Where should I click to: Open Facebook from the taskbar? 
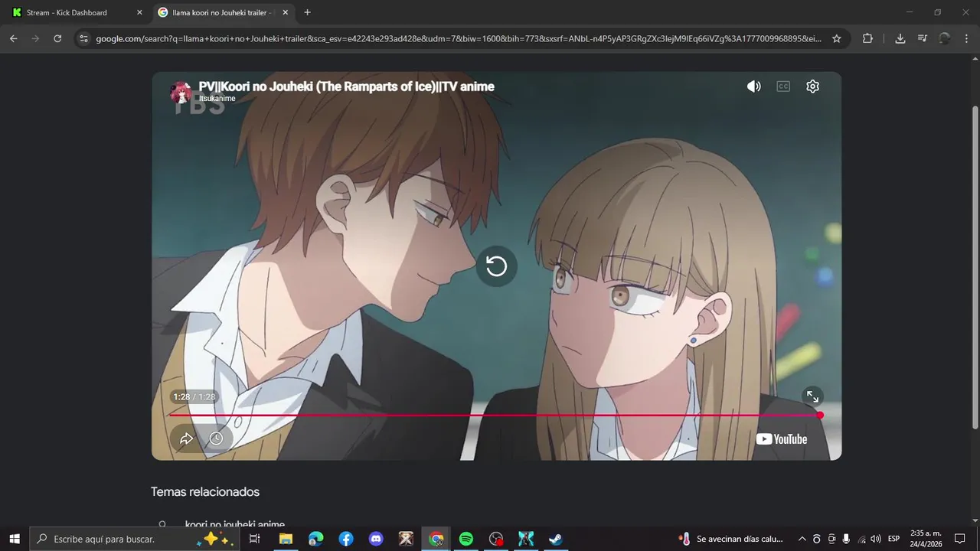tap(346, 539)
